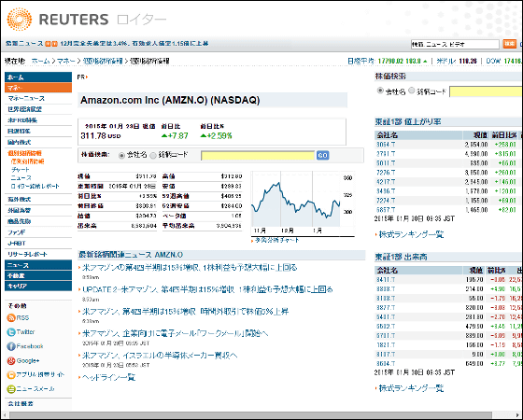Open 国内株式 in left navigation
Screen dimensions: 523x420
(x=20, y=142)
